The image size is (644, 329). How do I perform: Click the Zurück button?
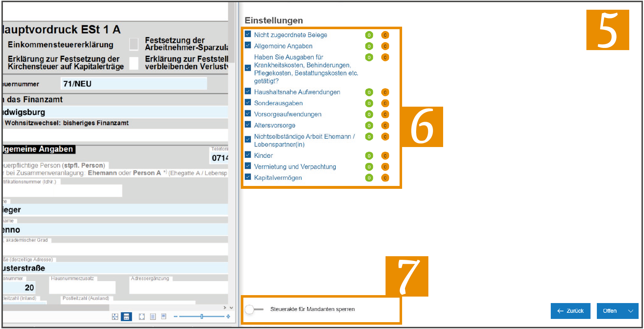[571, 311]
